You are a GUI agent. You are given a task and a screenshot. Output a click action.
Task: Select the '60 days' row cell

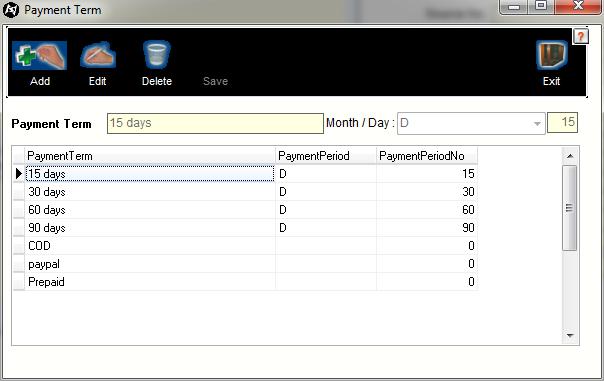tap(150, 210)
